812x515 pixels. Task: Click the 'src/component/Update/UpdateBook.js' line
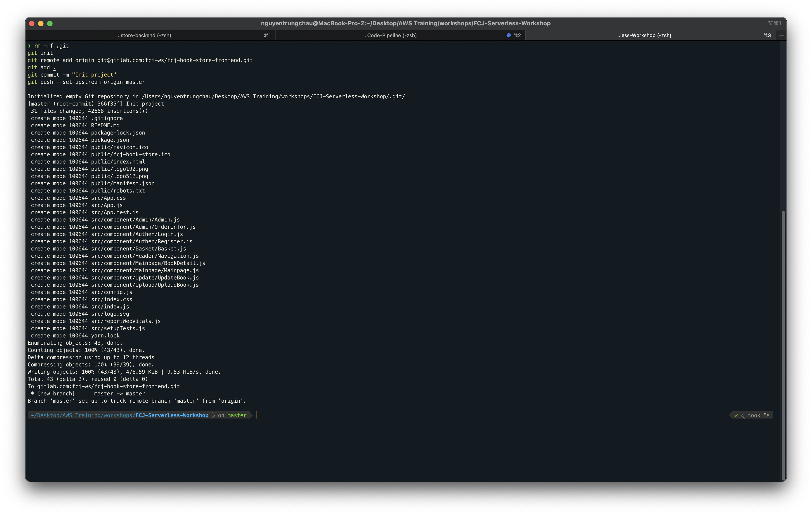115,278
